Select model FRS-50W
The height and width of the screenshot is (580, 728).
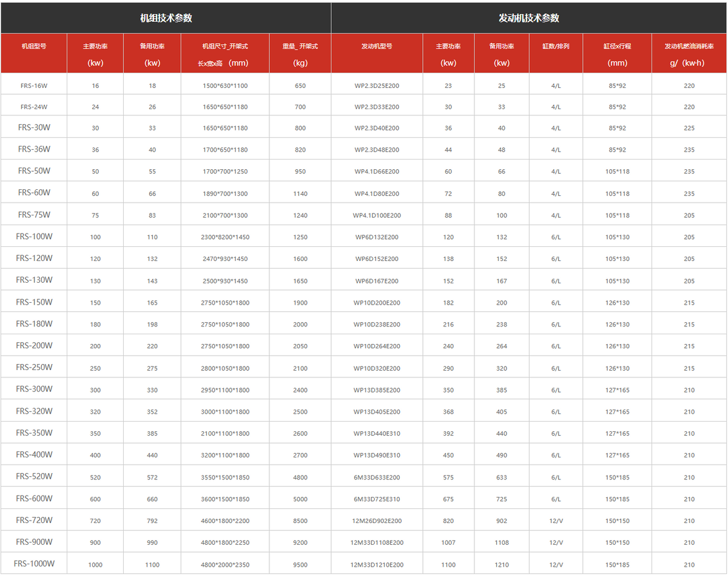[x=34, y=171]
